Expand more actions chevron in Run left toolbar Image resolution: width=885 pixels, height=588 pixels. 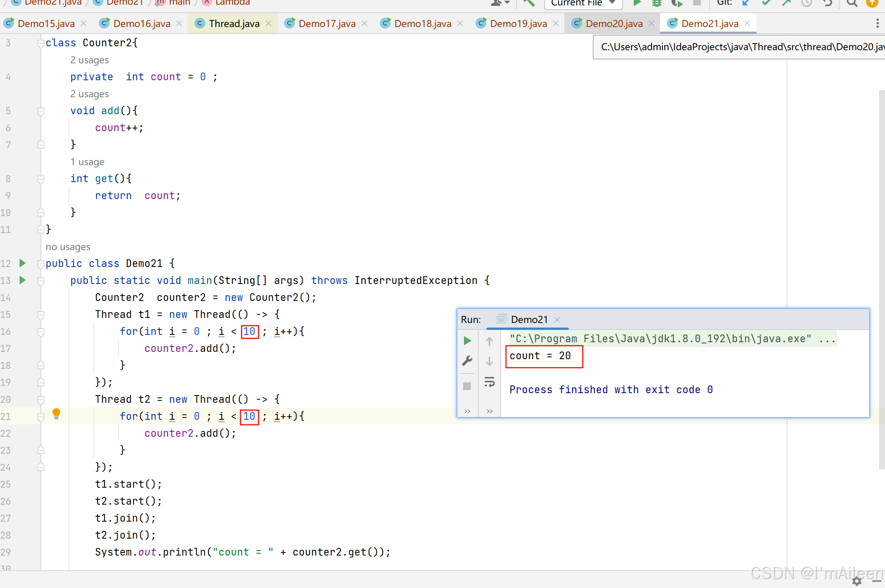[x=467, y=411]
